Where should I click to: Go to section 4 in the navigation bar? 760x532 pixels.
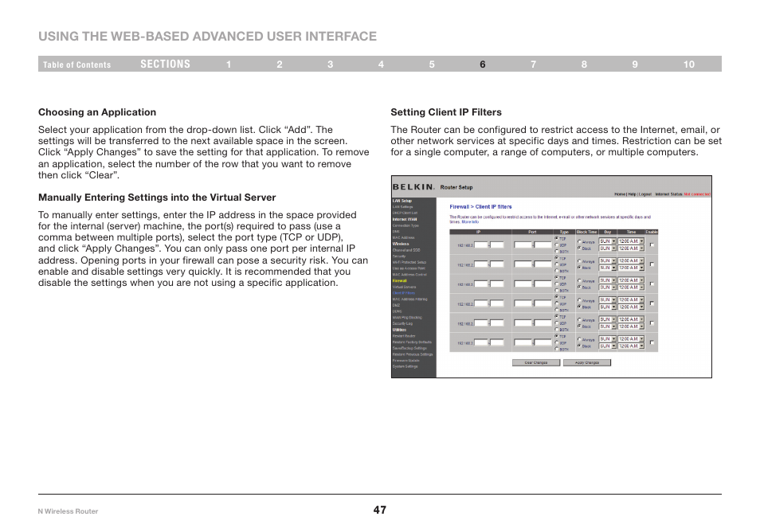pos(381,65)
